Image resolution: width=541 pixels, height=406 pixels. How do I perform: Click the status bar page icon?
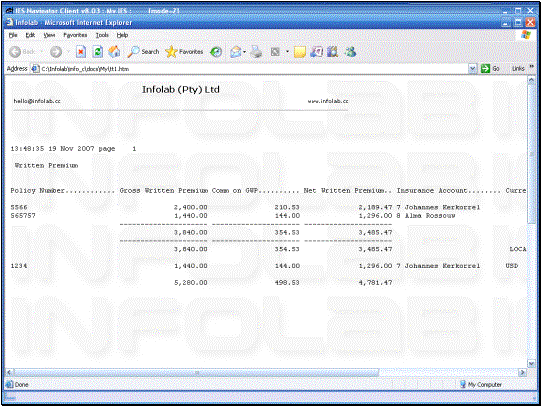pos(10,384)
